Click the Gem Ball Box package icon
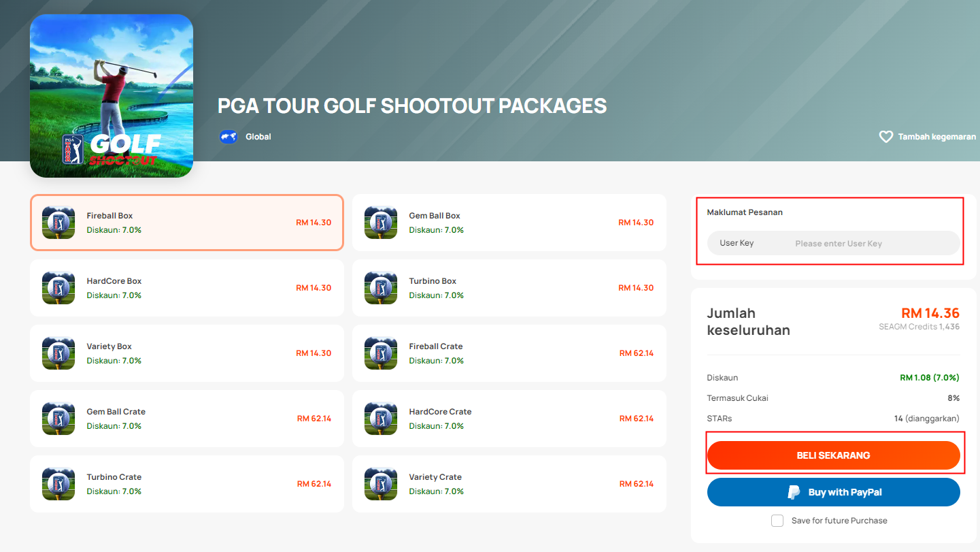The image size is (980, 552). point(381,223)
